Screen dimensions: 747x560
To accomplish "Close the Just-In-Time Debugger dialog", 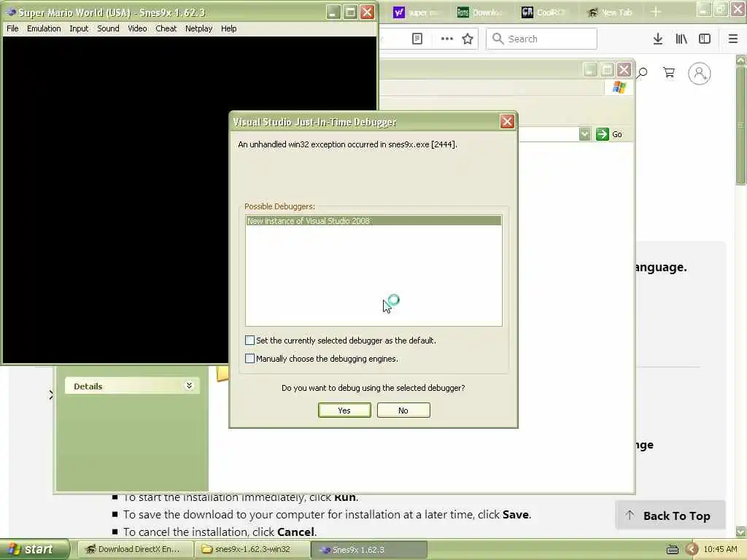I will tap(507, 122).
